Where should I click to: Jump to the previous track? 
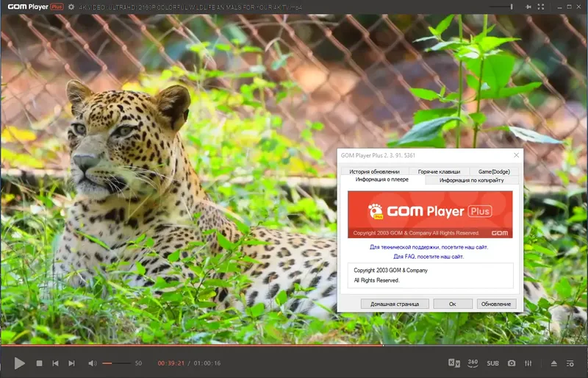pos(56,363)
